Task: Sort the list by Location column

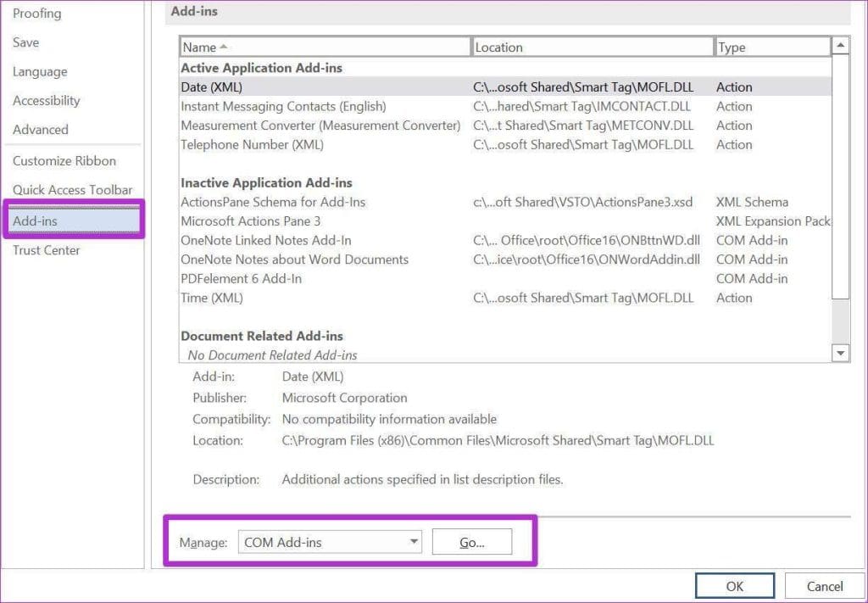Action: pyautogui.click(x=593, y=46)
